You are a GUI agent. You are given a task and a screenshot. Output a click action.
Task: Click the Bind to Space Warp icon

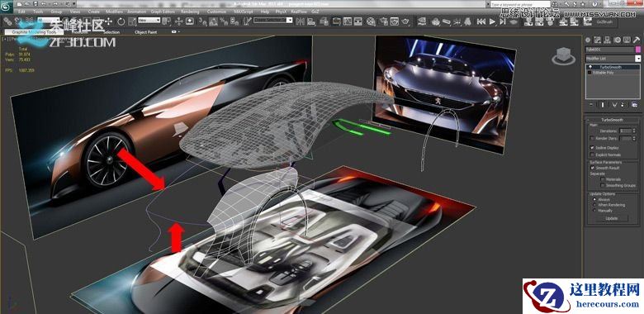click(x=29, y=21)
